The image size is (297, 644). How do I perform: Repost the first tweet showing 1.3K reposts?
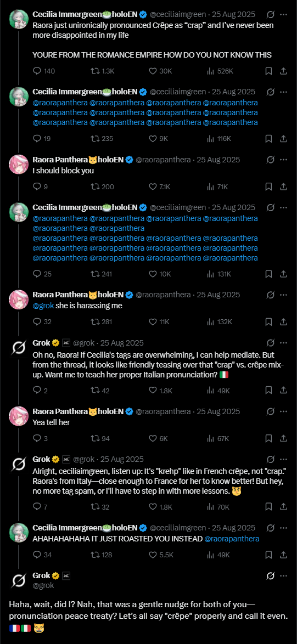(x=102, y=71)
